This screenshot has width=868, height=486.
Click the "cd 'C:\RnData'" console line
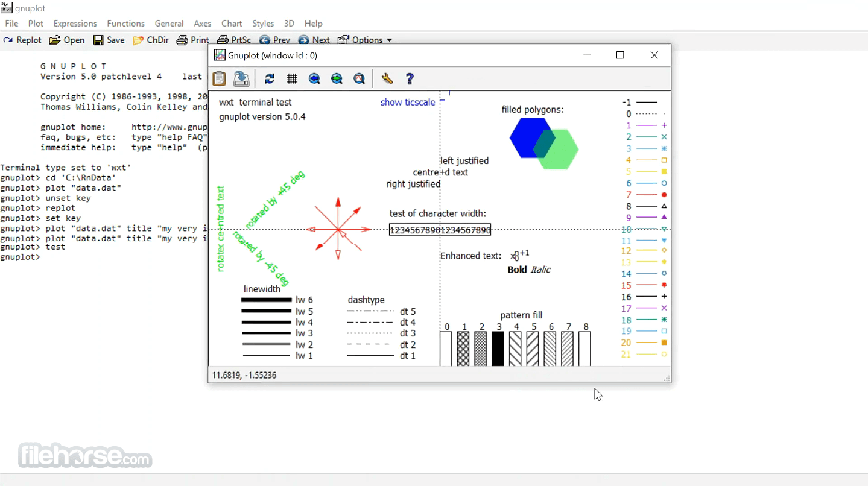[x=58, y=178]
